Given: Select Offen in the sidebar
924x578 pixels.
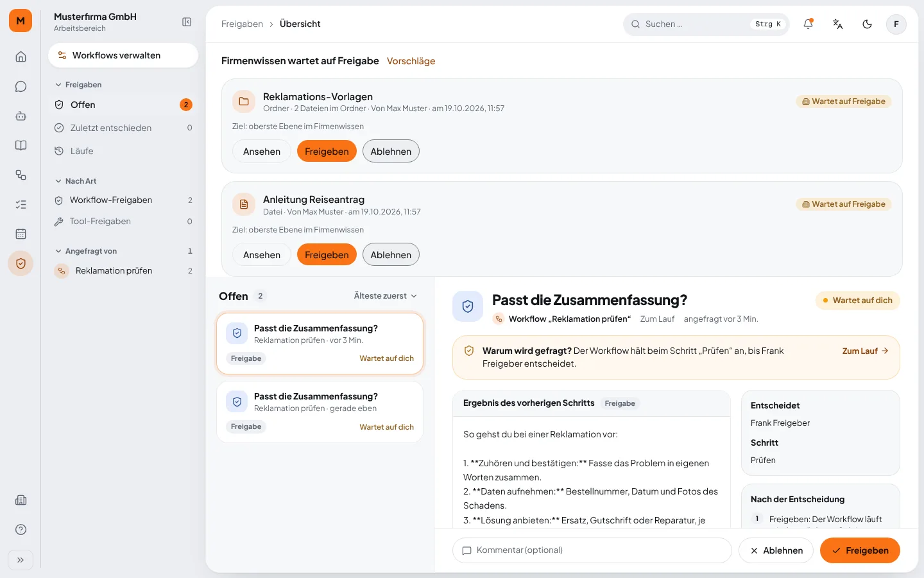Looking at the screenshot, I should (x=123, y=105).
